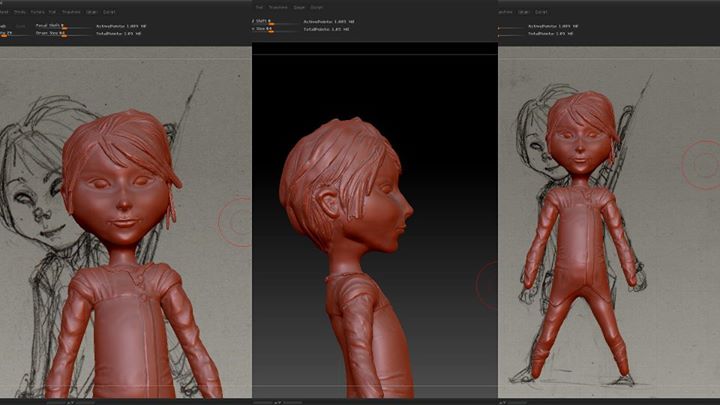Open the Tool menu in middle panel
Screen dimensions: 720x405
click(x=258, y=8)
